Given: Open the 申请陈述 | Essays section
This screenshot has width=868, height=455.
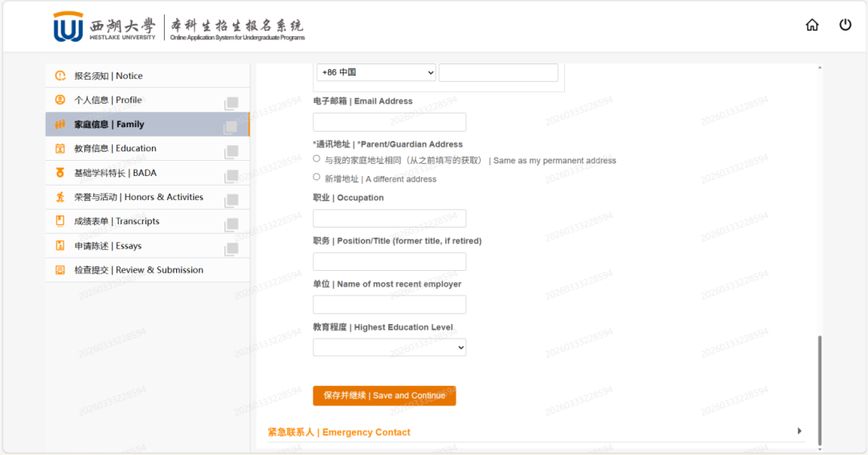Looking at the screenshot, I should [x=148, y=246].
